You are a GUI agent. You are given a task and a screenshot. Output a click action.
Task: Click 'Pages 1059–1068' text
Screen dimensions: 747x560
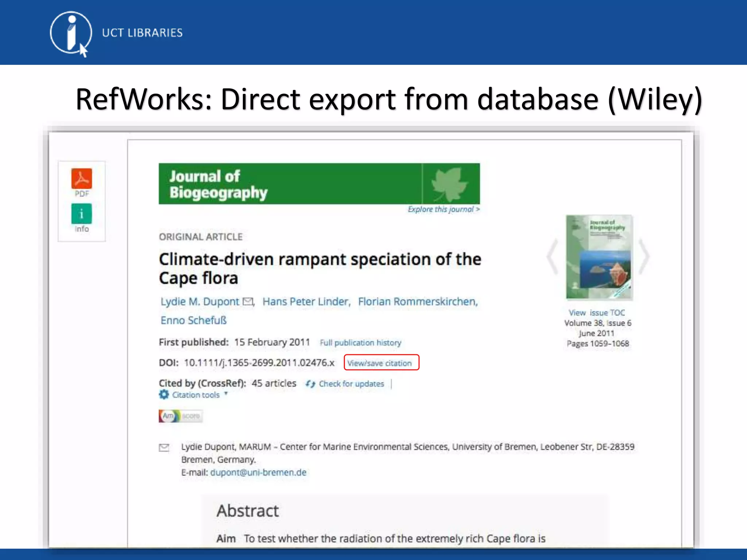click(598, 343)
